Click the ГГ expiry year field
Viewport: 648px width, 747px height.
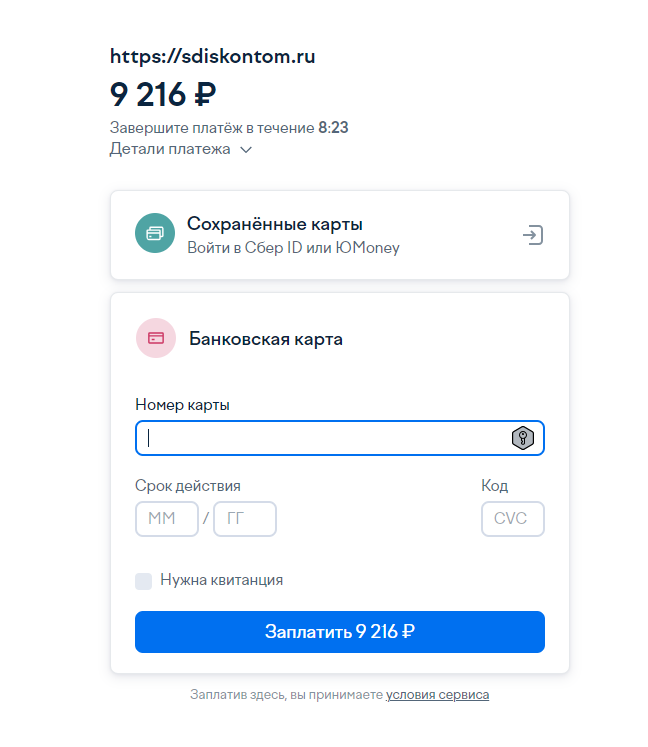(244, 519)
